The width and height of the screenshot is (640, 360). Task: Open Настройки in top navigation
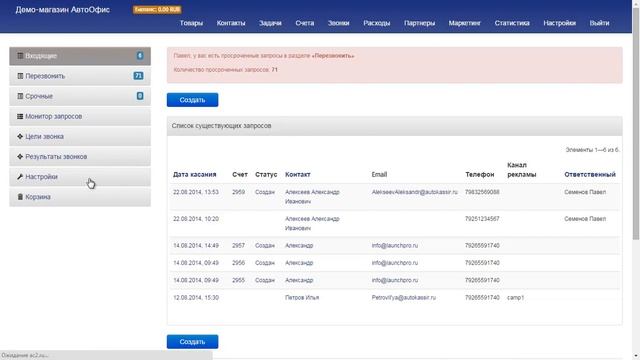(559, 23)
